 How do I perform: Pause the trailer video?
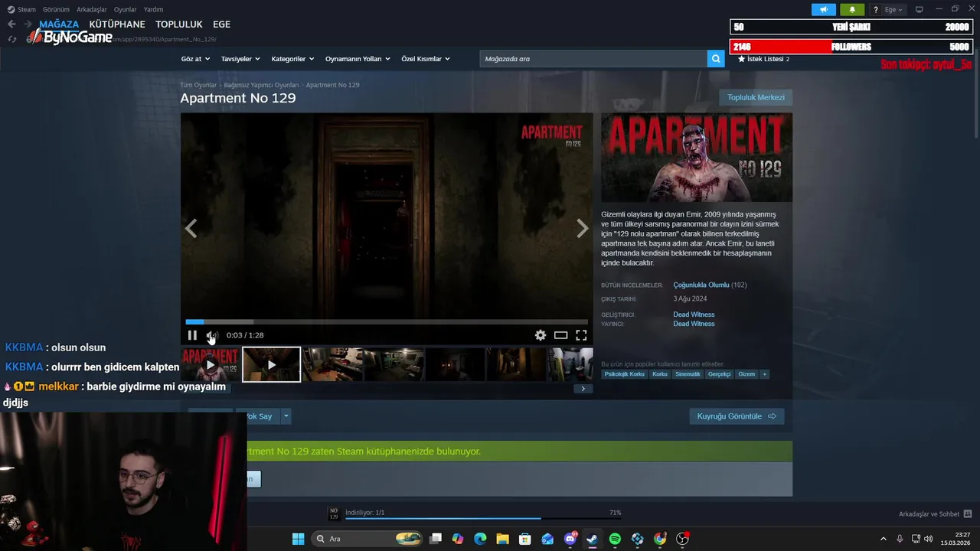tap(192, 335)
